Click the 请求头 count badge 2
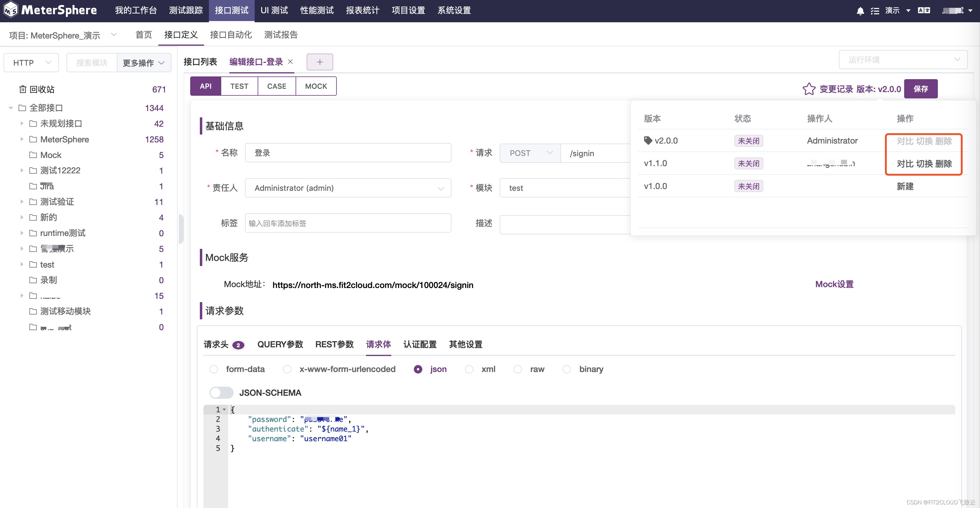This screenshot has width=980, height=508. [239, 345]
